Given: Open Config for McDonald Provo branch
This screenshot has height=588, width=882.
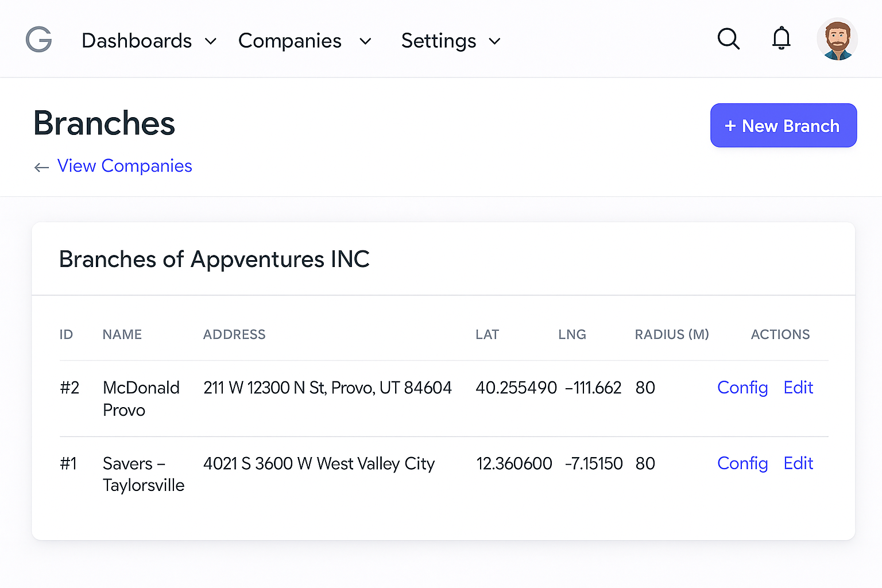Looking at the screenshot, I should 742,388.
